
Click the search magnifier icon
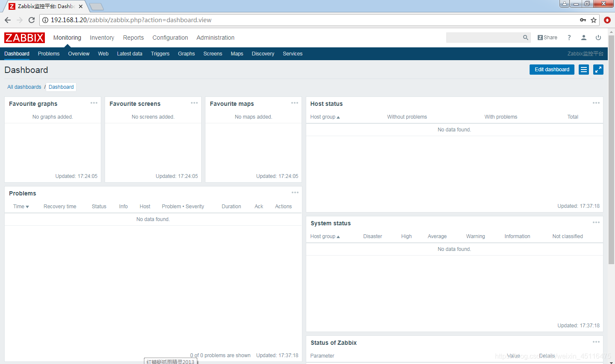526,38
